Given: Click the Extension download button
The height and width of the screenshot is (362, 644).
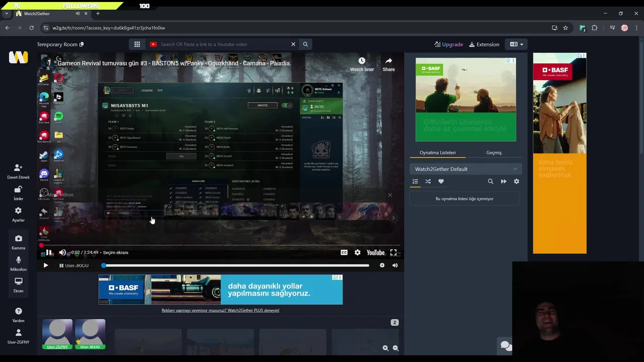Looking at the screenshot, I should click(484, 44).
